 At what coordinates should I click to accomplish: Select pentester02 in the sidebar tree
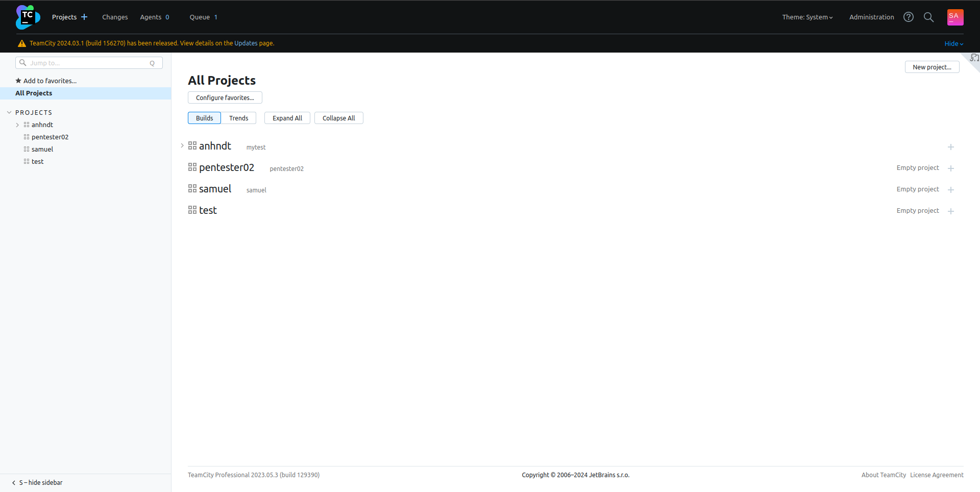coord(50,137)
